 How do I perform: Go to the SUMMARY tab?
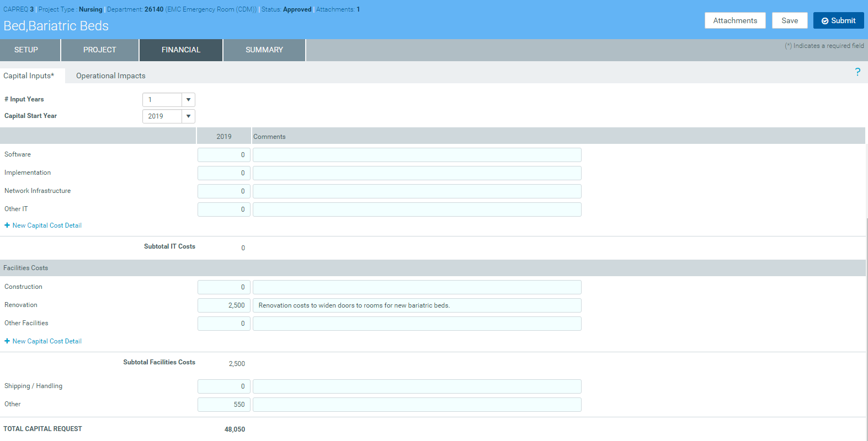click(x=264, y=50)
